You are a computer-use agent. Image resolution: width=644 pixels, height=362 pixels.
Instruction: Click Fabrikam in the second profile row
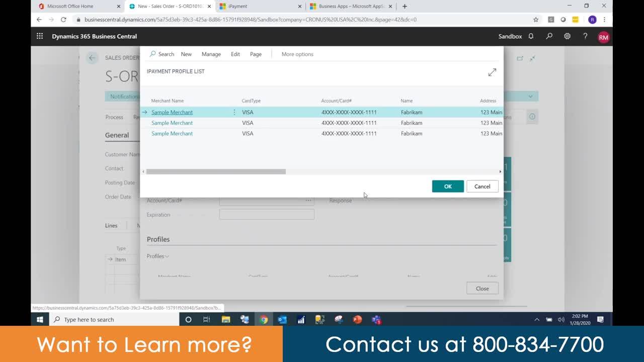point(412,123)
